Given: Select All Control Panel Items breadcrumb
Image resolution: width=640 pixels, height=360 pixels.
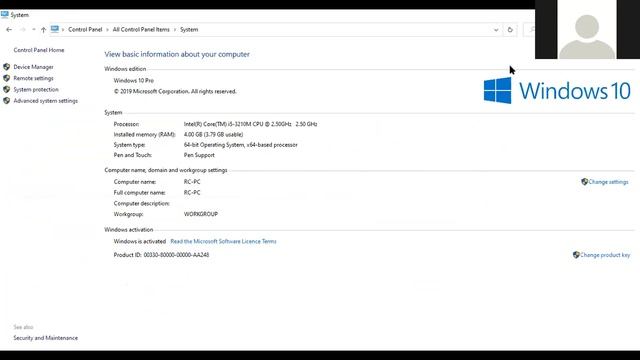Looking at the screenshot, I should pyautogui.click(x=141, y=29).
